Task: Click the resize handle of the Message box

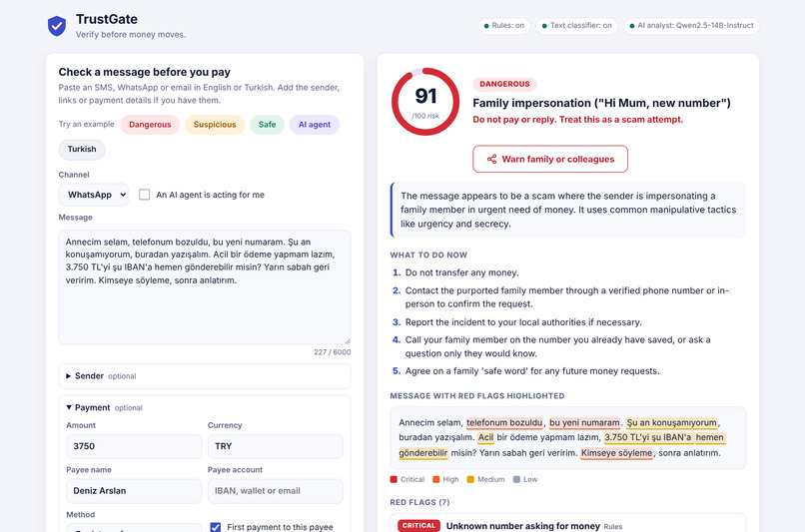Action: pyautogui.click(x=348, y=340)
